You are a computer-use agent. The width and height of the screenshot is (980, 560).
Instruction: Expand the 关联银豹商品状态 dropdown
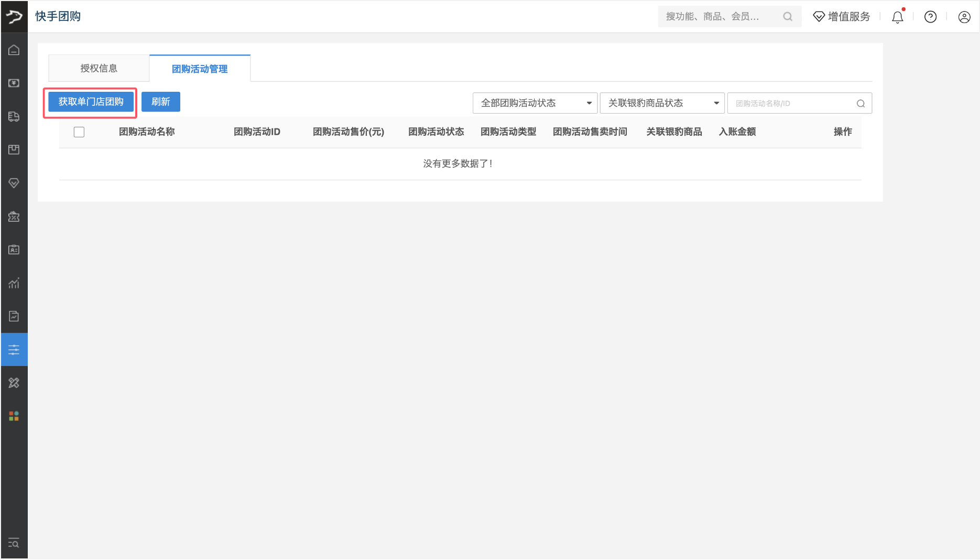662,103
